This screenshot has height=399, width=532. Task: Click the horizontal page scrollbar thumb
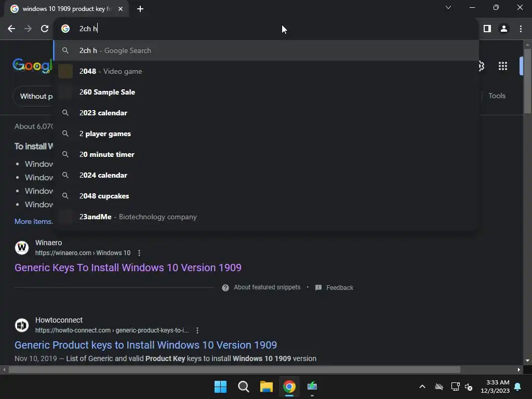point(234,369)
